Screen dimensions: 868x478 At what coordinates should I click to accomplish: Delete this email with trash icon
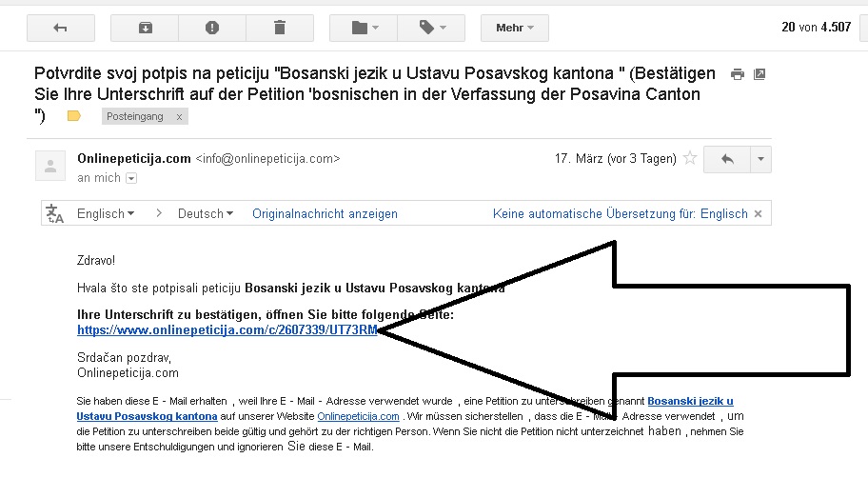click(x=280, y=28)
